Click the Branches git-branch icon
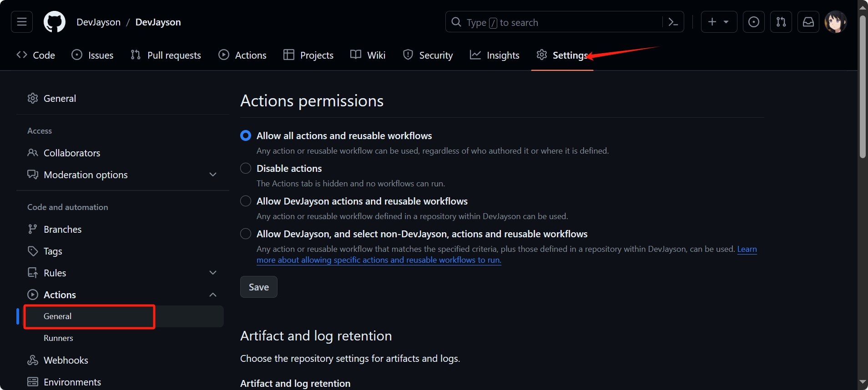868x390 pixels. pos(33,229)
